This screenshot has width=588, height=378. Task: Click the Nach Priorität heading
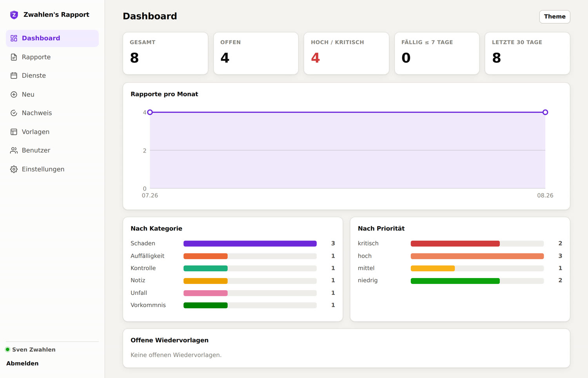tap(381, 229)
